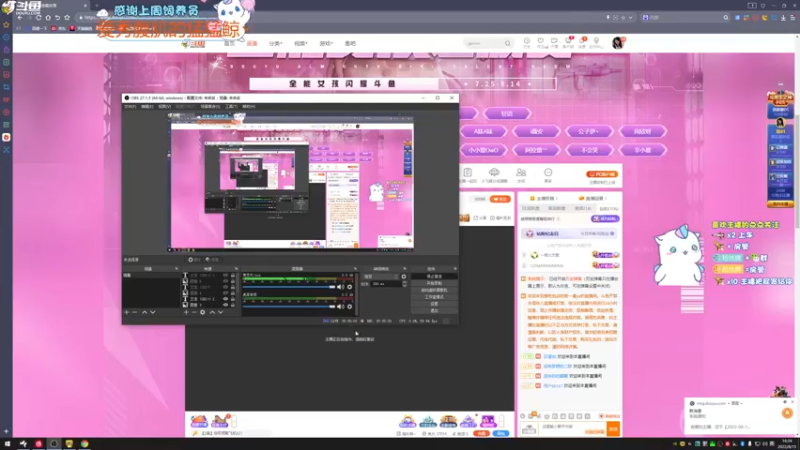This screenshot has width=800, height=450.
Task: Click 停止推流 button in OBS controls
Action: [434, 277]
